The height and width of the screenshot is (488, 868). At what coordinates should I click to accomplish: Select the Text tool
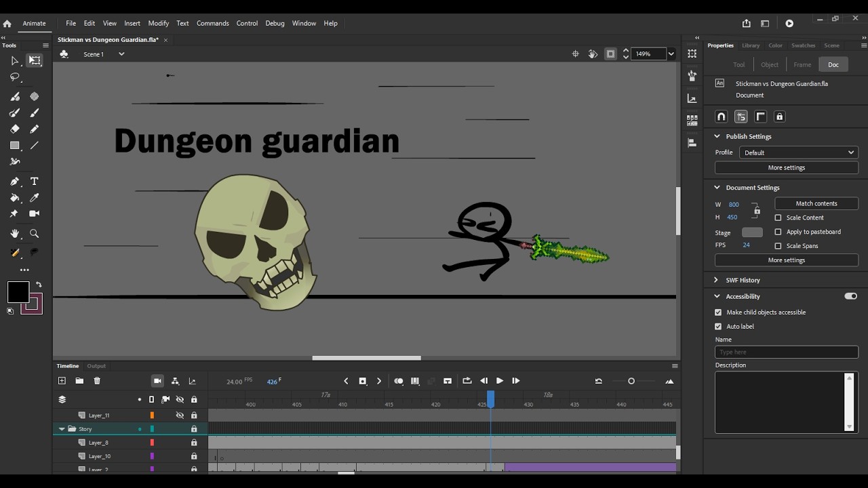[x=35, y=182]
